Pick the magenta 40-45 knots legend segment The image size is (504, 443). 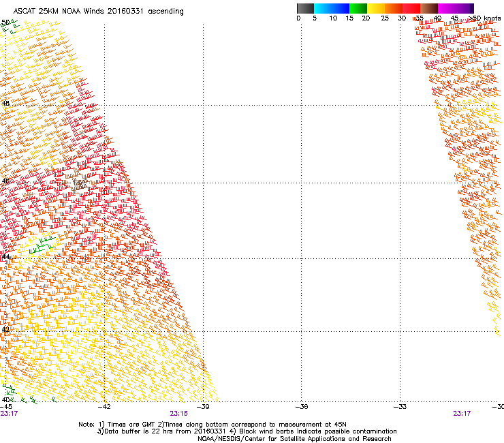tap(447, 8)
